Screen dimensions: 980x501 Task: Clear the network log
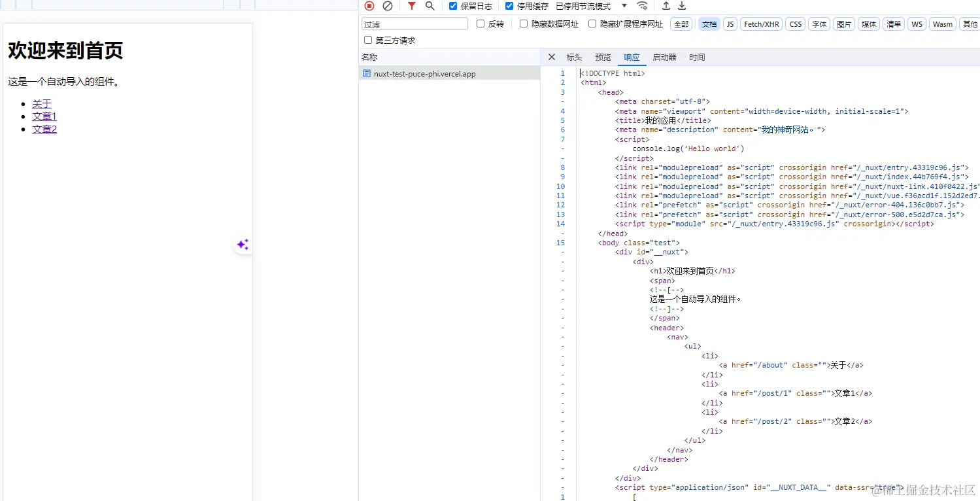(x=388, y=6)
